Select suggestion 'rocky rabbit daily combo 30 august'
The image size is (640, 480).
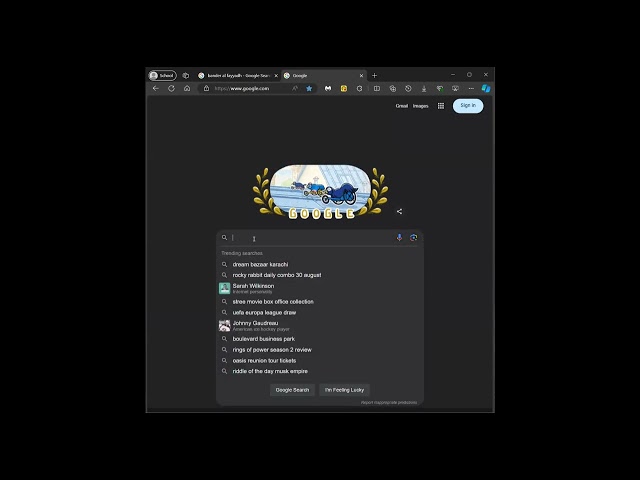point(320,275)
